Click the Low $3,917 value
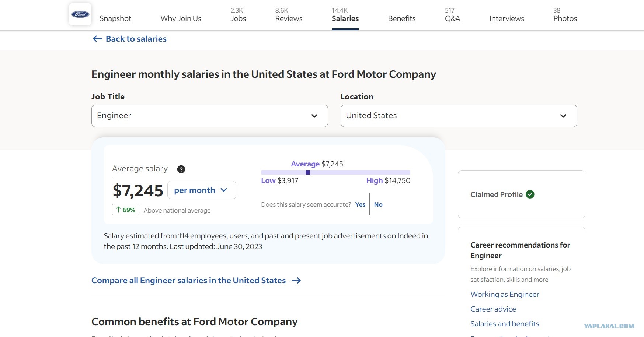The width and height of the screenshot is (644, 337). pyautogui.click(x=279, y=180)
